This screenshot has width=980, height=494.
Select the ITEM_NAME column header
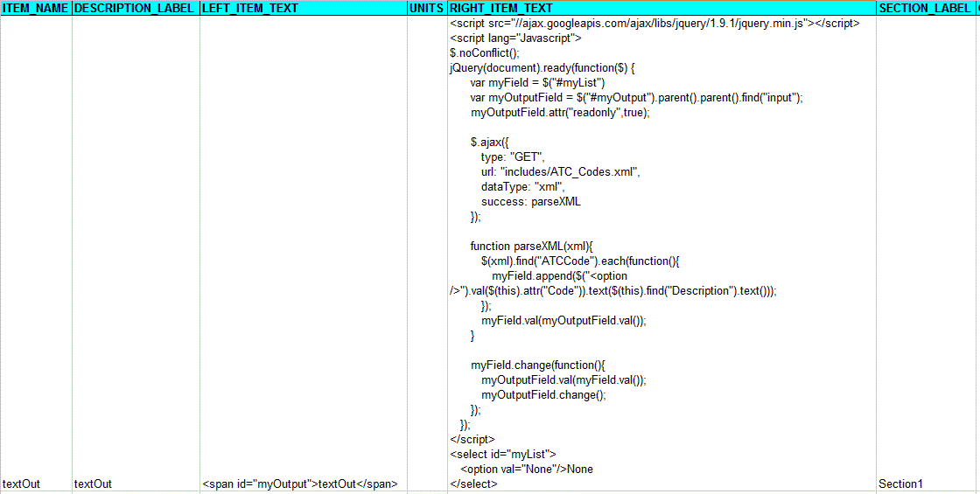pos(35,8)
